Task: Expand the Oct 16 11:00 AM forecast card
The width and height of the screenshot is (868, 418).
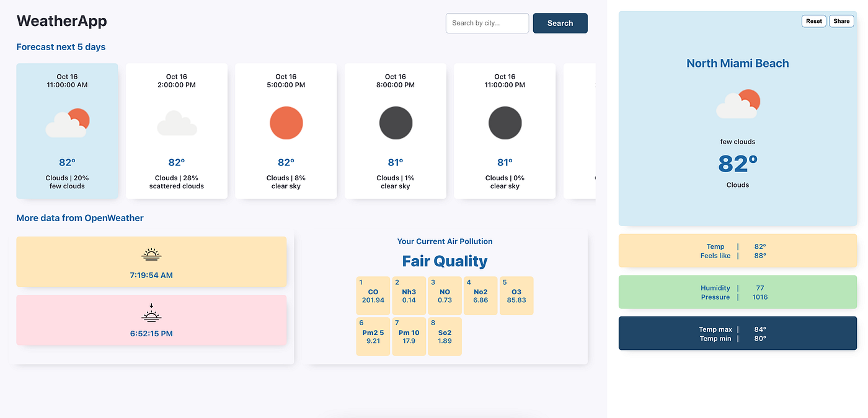Action: [x=67, y=131]
